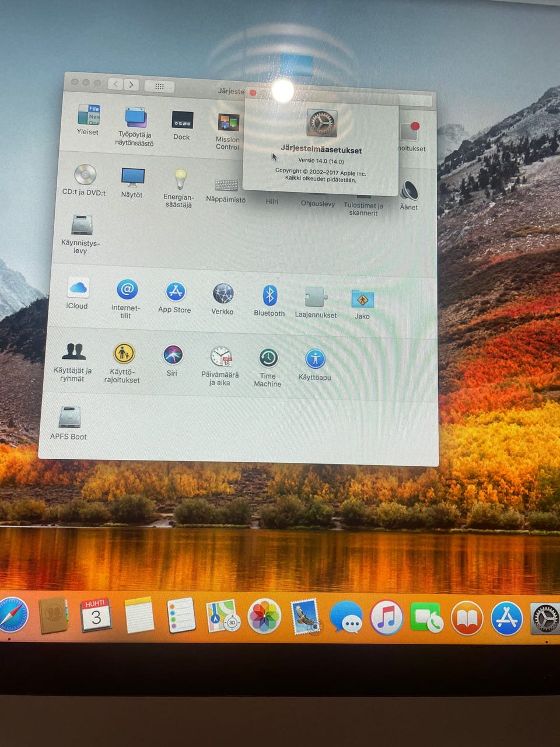560x747 pixels.
Task: Go forward with the toolbar forward arrow
Action: click(x=131, y=85)
